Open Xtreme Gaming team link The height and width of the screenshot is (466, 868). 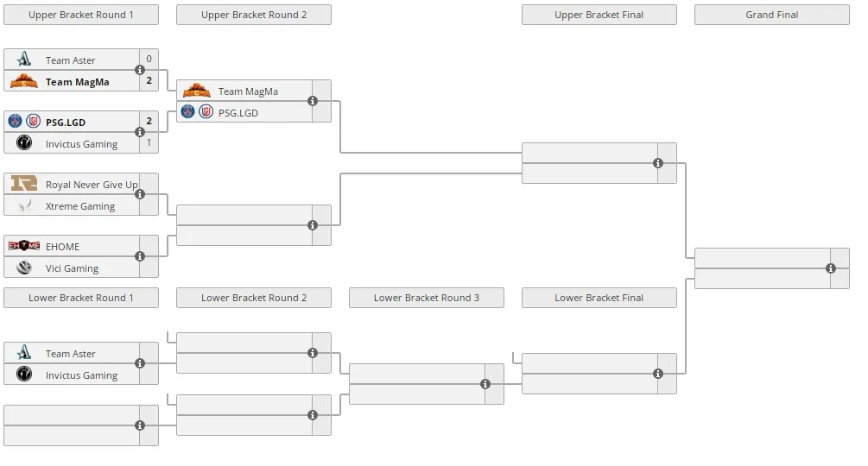point(80,206)
